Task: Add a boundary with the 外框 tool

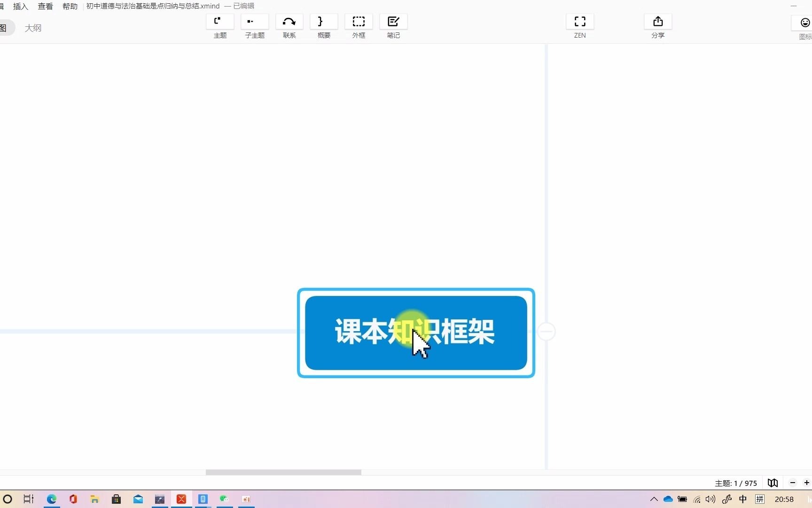Action: pos(359,27)
